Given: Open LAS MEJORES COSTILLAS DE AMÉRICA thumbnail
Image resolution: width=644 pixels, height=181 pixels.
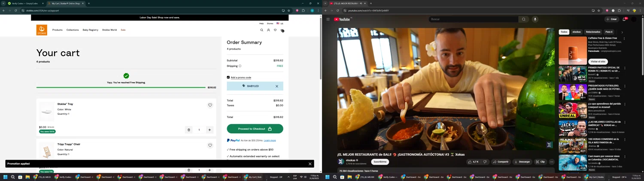Looking at the screenshot, I should tap(573, 128).
